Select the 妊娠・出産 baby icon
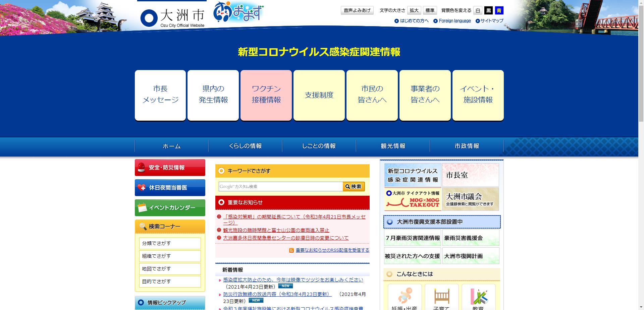This screenshot has height=310, width=644. (x=405, y=296)
